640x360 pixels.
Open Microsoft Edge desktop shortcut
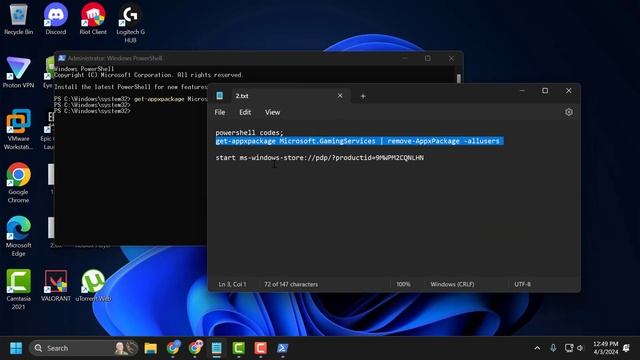(18, 237)
